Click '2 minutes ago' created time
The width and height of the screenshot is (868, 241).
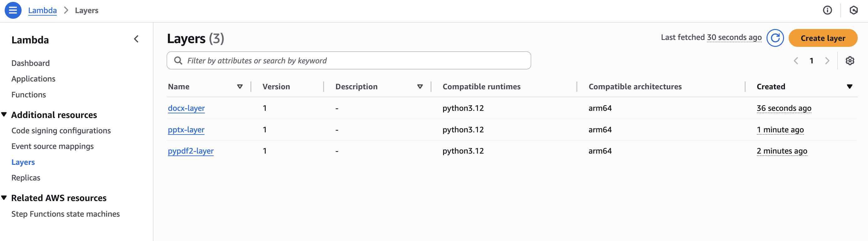click(x=782, y=151)
